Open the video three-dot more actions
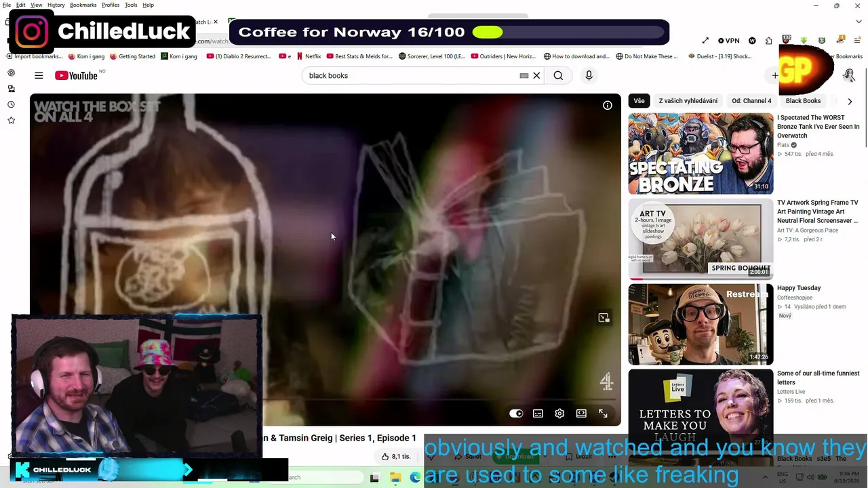The width and height of the screenshot is (868, 488). click(612, 457)
